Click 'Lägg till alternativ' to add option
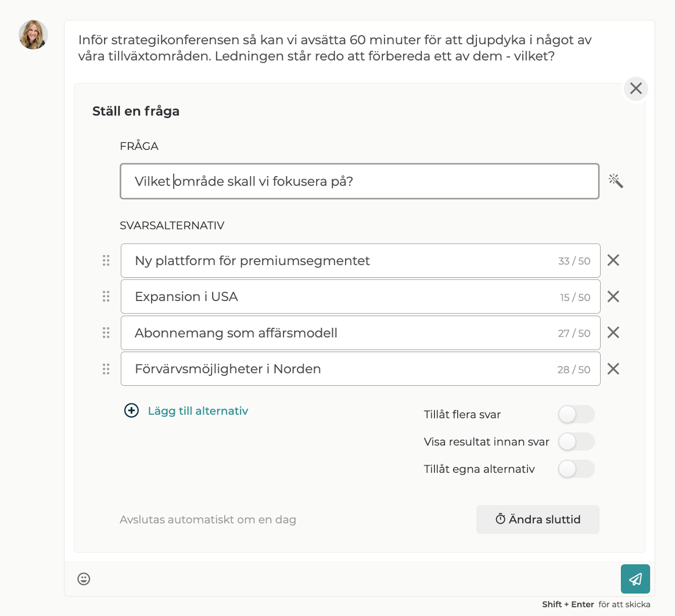Screen dimensions: 675x616 pyautogui.click(x=186, y=411)
